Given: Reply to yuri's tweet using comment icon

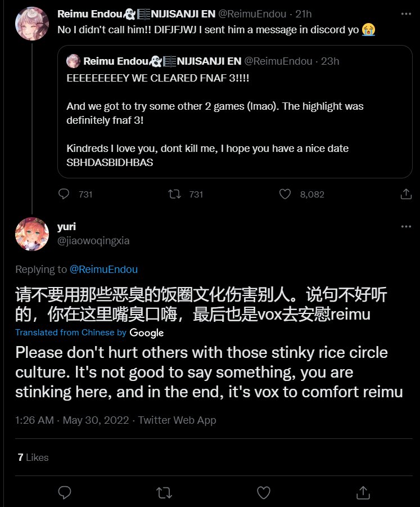Looking at the screenshot, I should coord(64,493).
